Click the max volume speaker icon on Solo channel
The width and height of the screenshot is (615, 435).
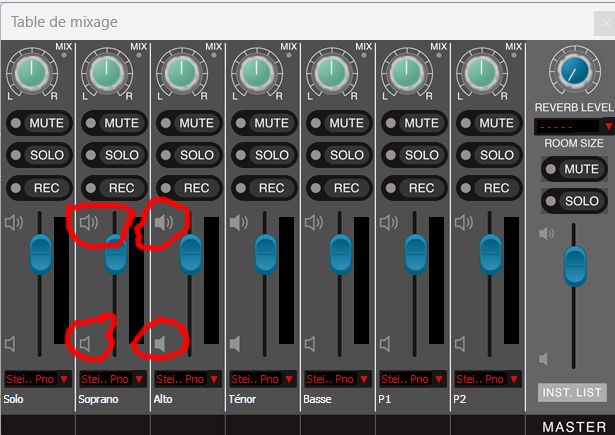click(14, 222)
